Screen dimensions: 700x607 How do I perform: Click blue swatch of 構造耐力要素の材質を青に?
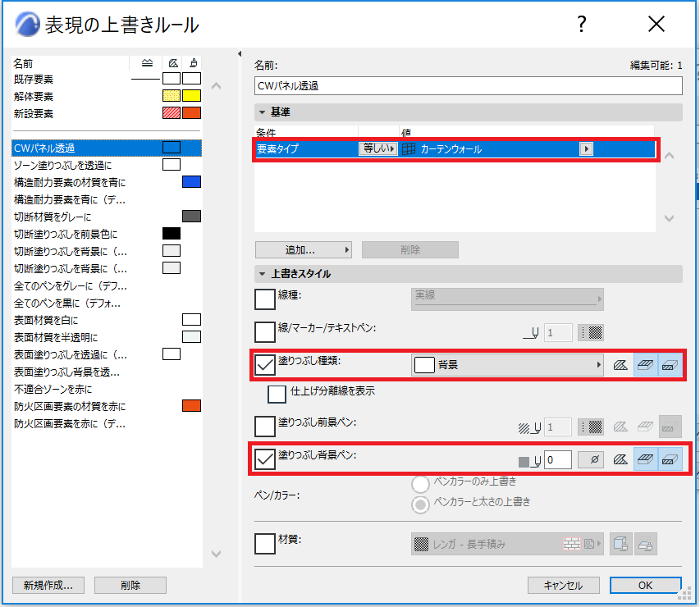(x=191, y=182)
